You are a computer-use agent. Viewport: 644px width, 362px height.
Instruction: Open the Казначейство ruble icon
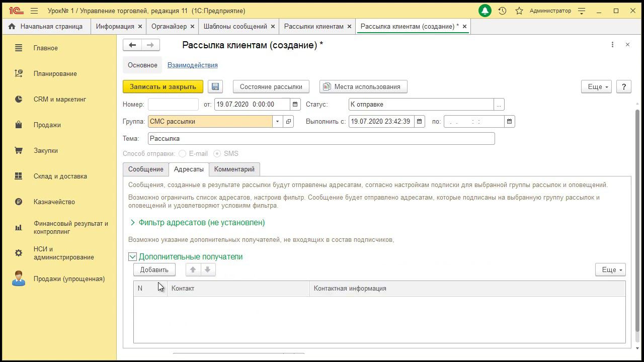(19, 202)
